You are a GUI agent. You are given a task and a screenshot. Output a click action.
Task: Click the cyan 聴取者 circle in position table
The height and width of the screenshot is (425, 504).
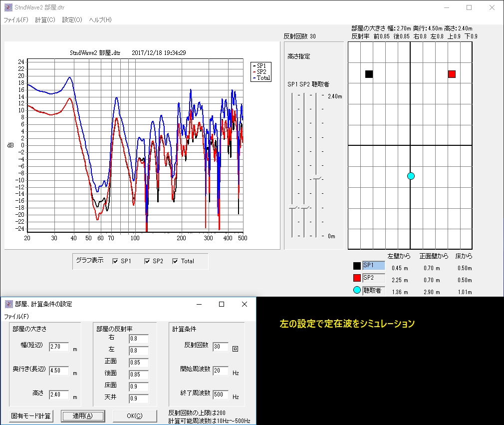tap(357, 290)
